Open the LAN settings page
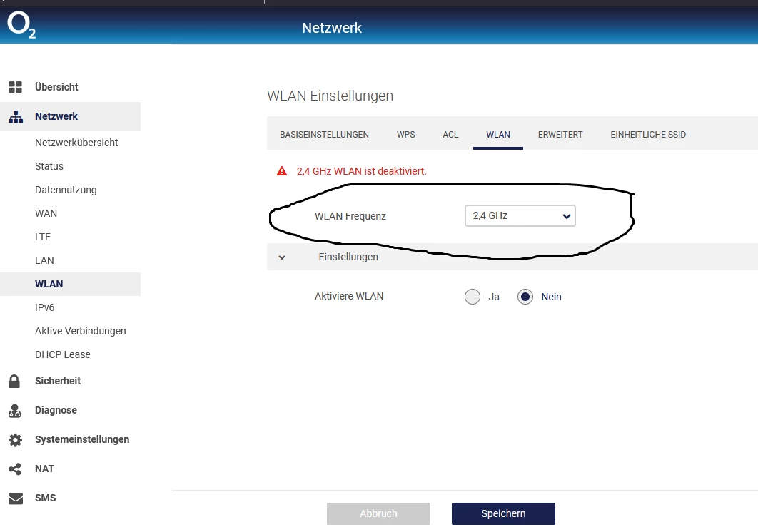Viewport: 758px width, 532px height. (44, 260)
